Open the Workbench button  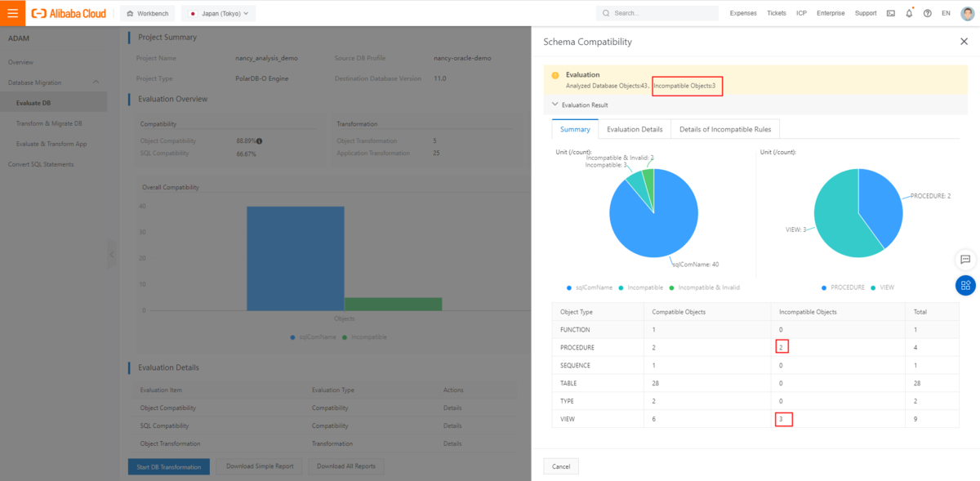[x=148, y=13]
